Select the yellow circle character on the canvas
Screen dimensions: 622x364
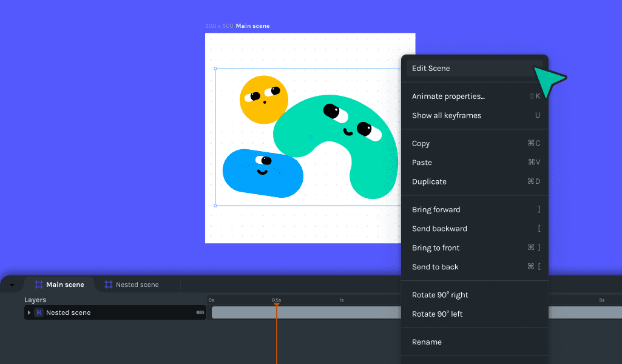[263, 100]
